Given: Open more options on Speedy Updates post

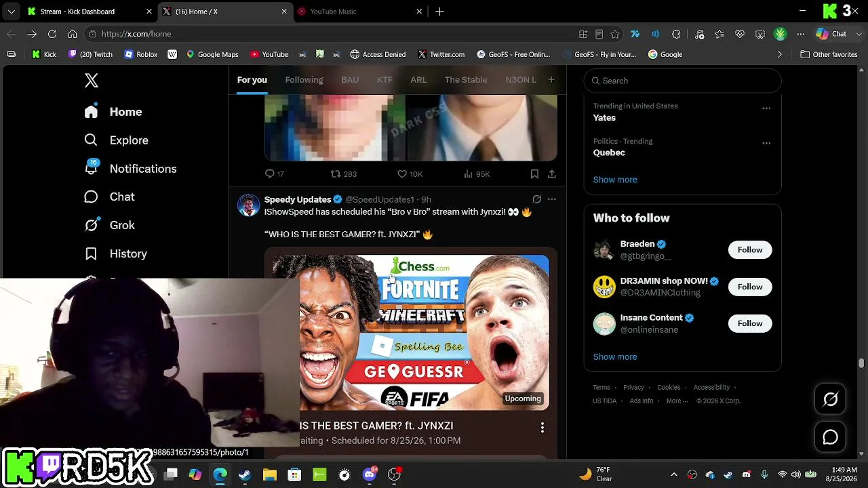Looking at the screenshot, I should tap(552, 199).
